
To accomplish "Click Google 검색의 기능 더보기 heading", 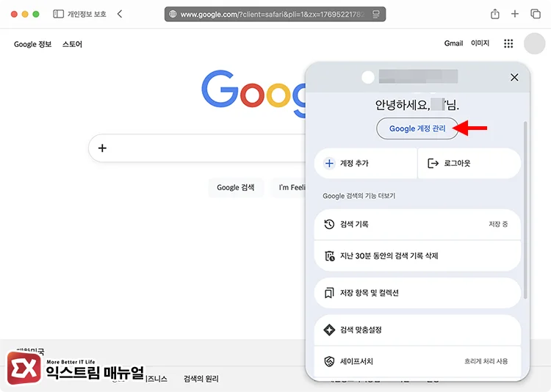I will tap(359, 196).
